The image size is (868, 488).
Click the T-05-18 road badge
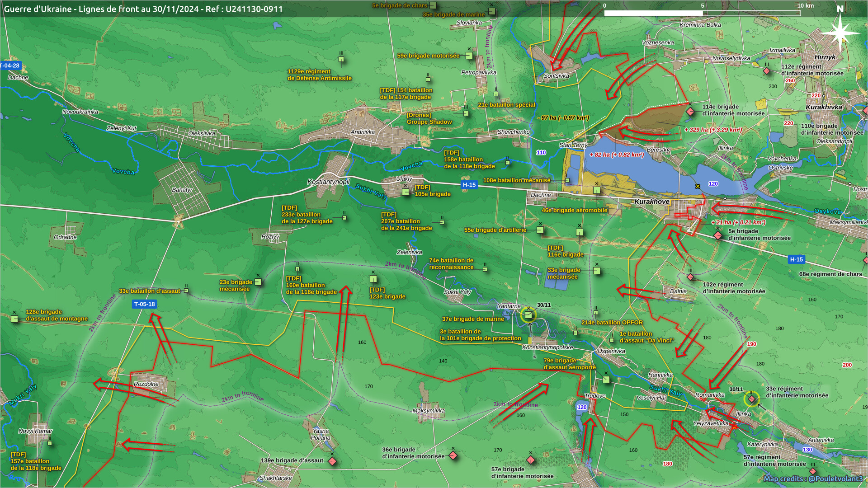point(144,304)
